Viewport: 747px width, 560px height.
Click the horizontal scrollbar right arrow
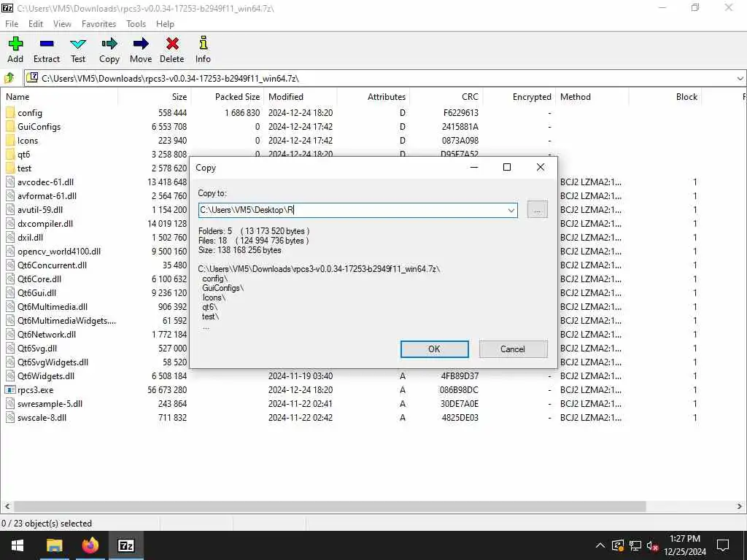click(740, 506)
